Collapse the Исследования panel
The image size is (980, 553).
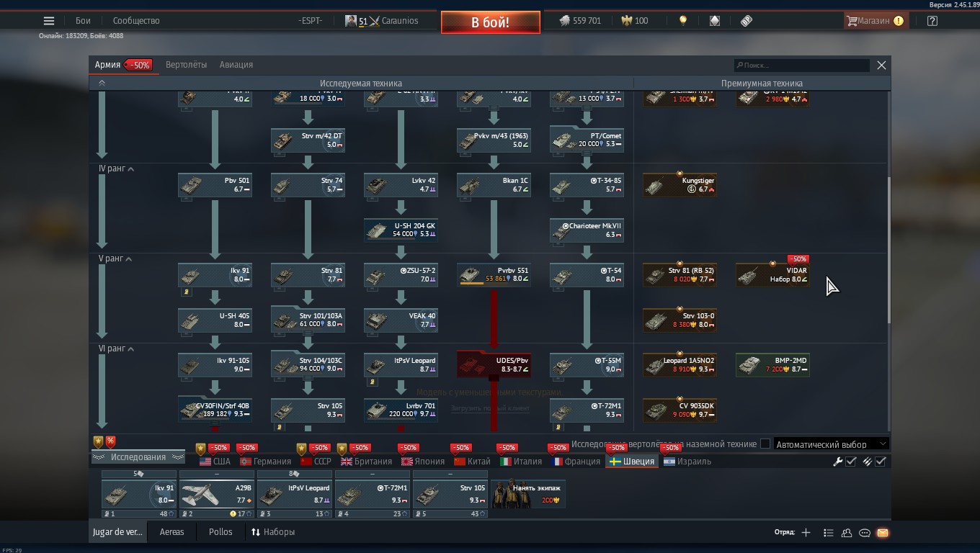pyautogui.click(x=138, y=457)
